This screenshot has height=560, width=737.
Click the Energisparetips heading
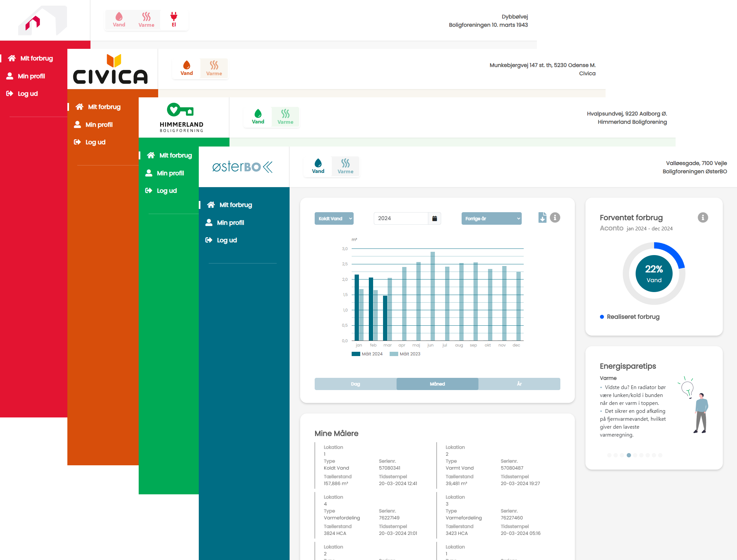(628, 366)
